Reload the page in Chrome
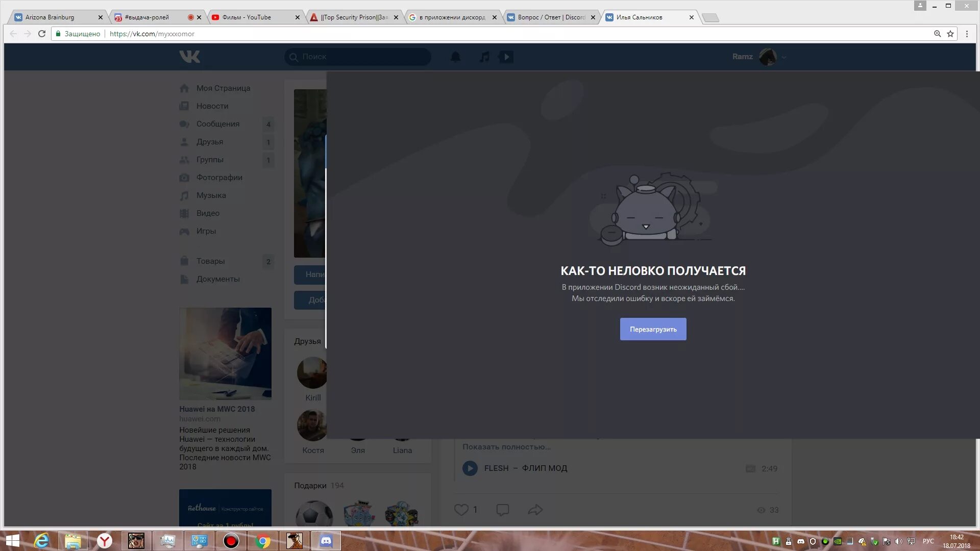Image resolution: width=980 pixels, height=551 pixels. [42, 34]
